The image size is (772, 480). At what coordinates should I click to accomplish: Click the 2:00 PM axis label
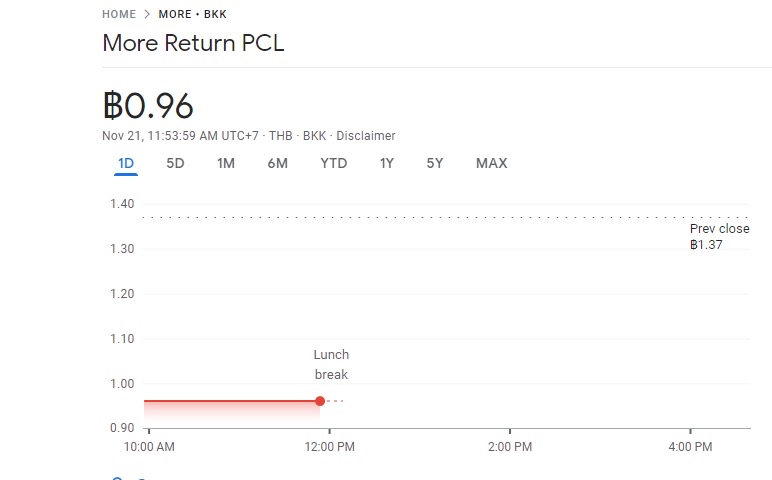(508, 447)
